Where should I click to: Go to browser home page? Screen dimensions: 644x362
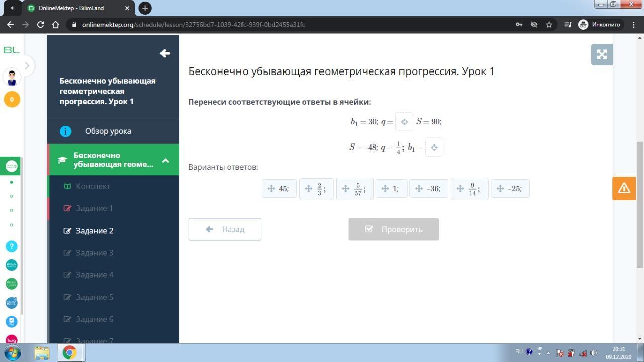[56, 24]
